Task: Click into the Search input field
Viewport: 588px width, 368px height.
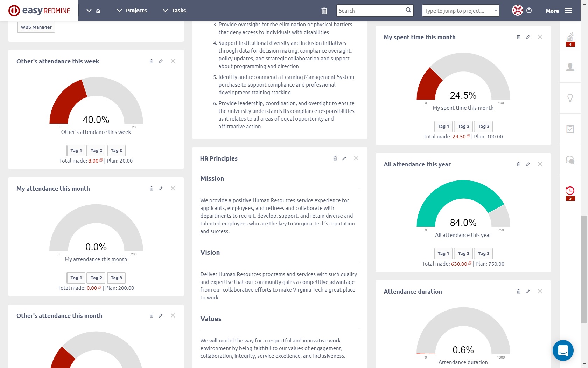Action: coord(370,11)
